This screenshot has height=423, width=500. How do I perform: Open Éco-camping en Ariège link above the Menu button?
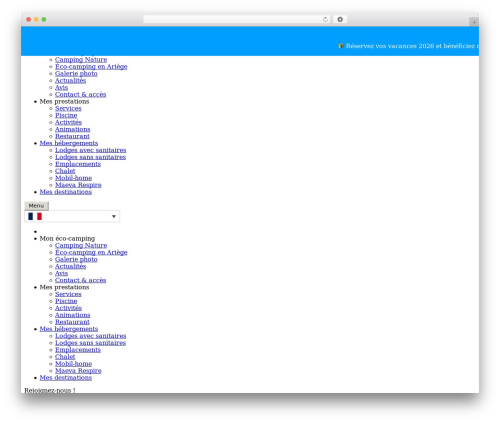point(91,67)
